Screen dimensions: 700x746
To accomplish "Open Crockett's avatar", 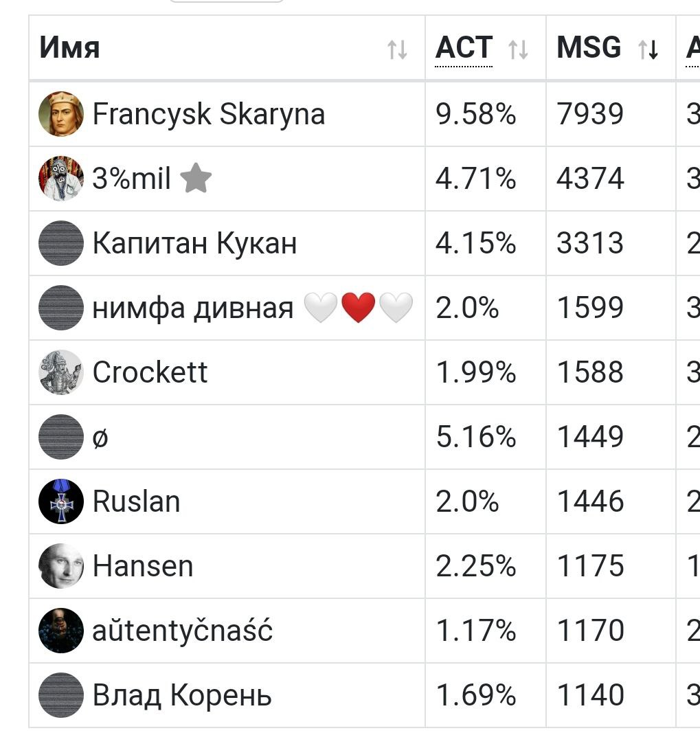I will pos(61,372).
